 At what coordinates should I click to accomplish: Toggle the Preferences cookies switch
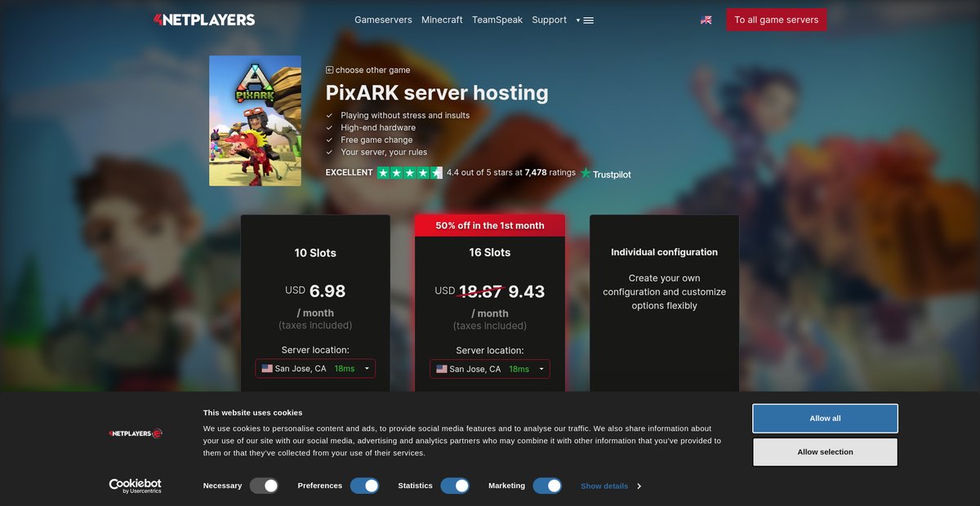coord(365,486)
